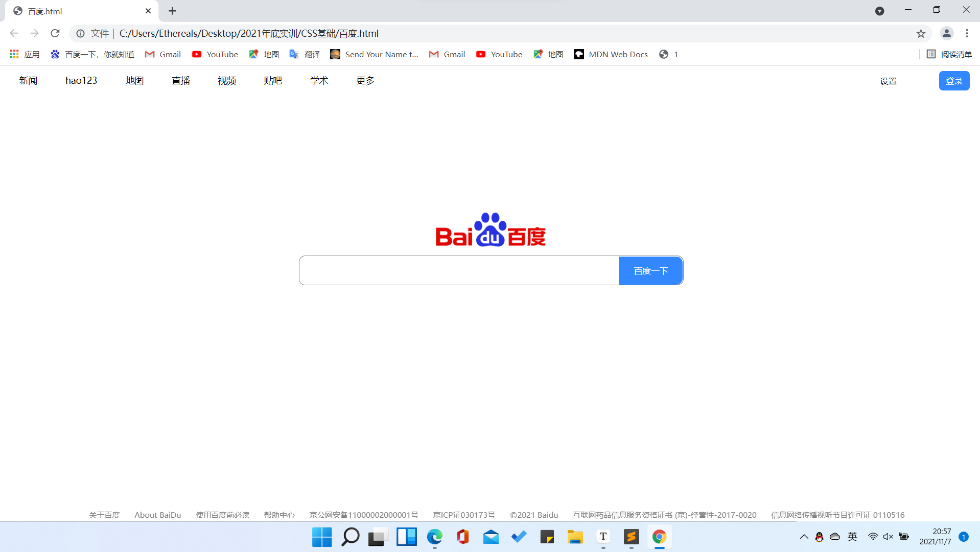The height and width of the screenshot is (552, 980).
Task: Open 更多 navigation link
Action: 365,81
